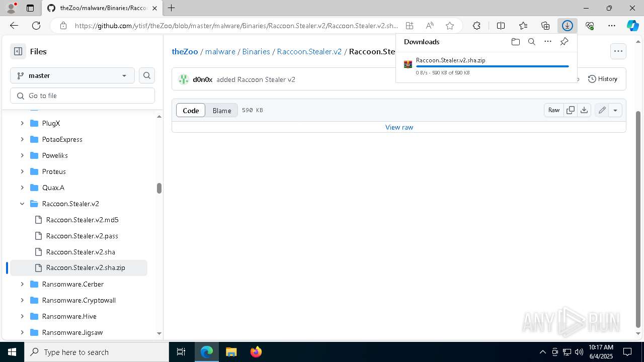Add page to favorites star
Screen dimensions: 644x362
pos(450,26)
